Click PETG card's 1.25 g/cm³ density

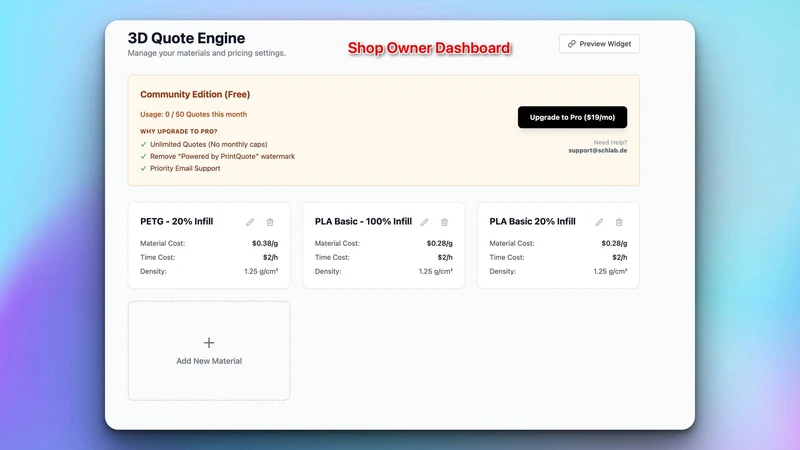pos(261,271)
